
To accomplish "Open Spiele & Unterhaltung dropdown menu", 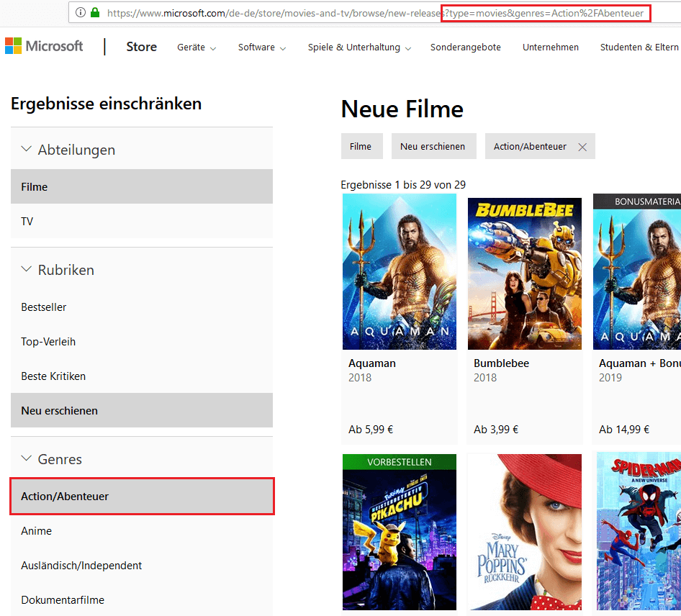I will point(359,47).
